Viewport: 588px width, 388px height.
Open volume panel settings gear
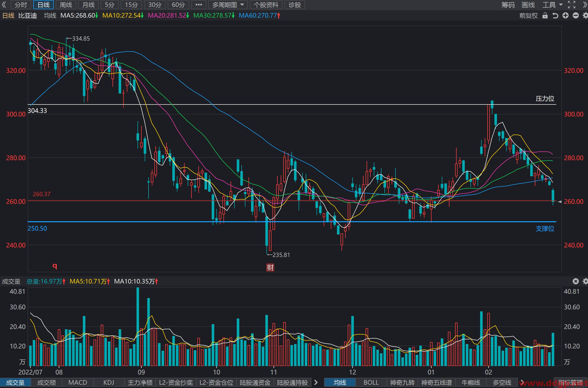point(585,281)
